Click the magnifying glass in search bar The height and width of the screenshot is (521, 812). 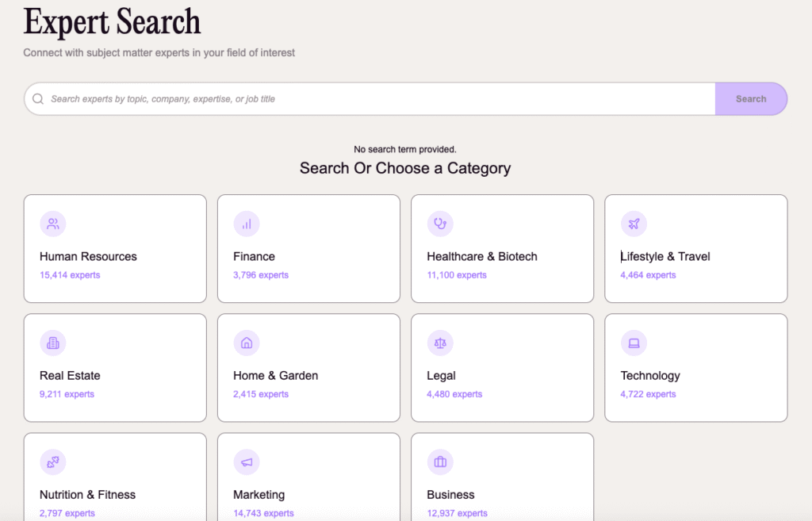(x=38, y=99)
